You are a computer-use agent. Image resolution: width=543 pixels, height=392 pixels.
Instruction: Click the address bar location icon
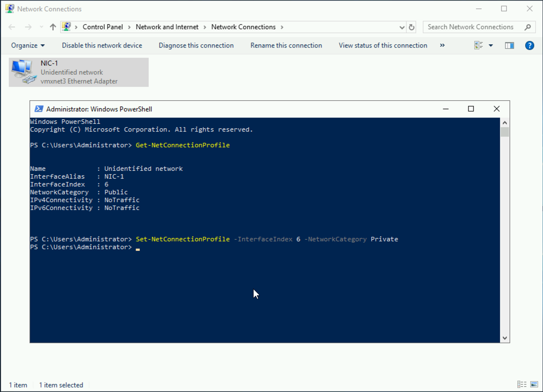tap(67, 27)
